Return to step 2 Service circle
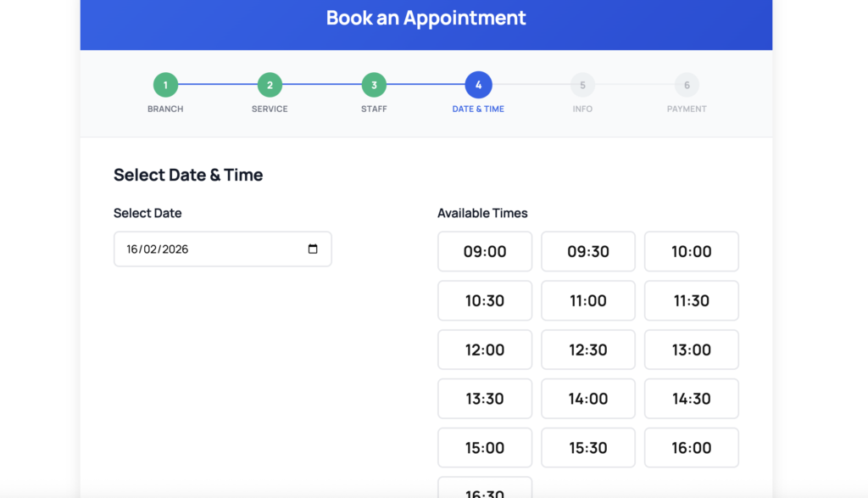This screenshot has height=498, width=868. click(270, 85)
